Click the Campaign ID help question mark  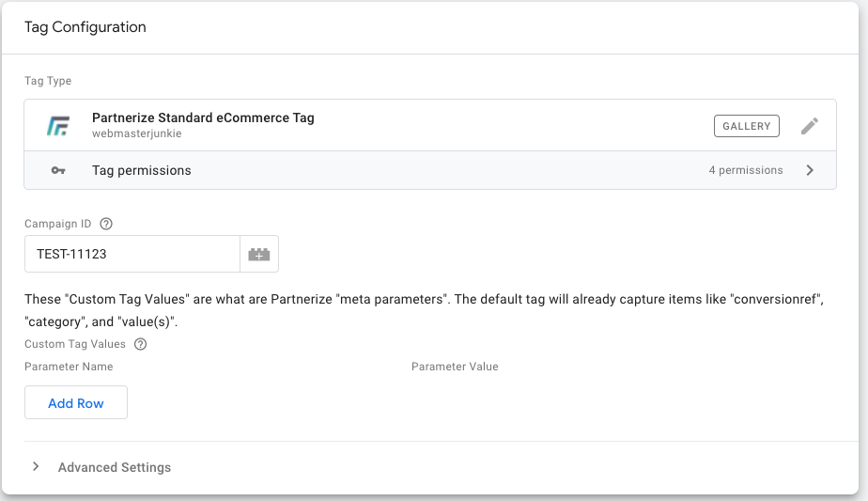point(106,224)
